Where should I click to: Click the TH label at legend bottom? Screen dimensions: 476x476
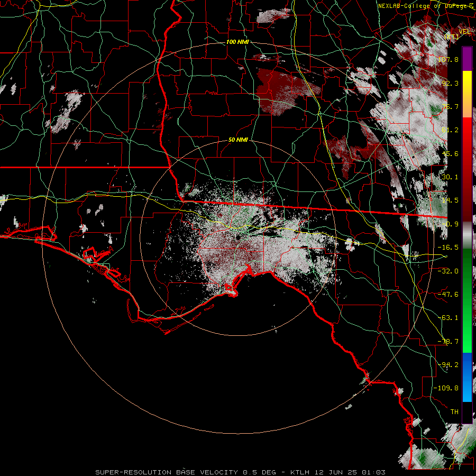[x=454, y=412]
